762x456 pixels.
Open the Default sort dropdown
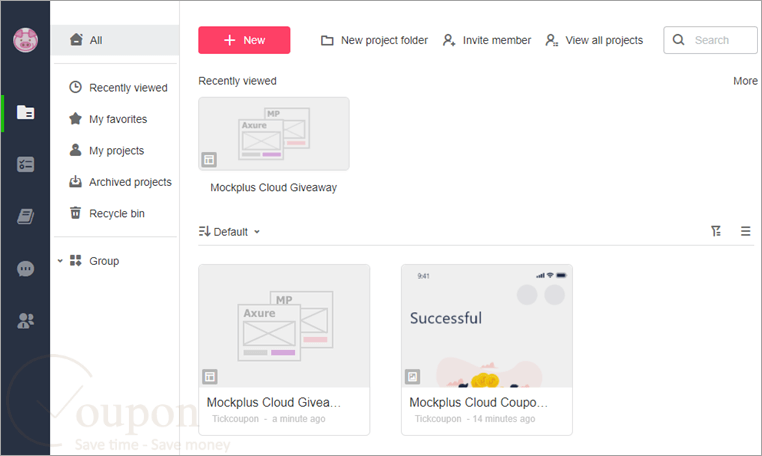point(229,232)
